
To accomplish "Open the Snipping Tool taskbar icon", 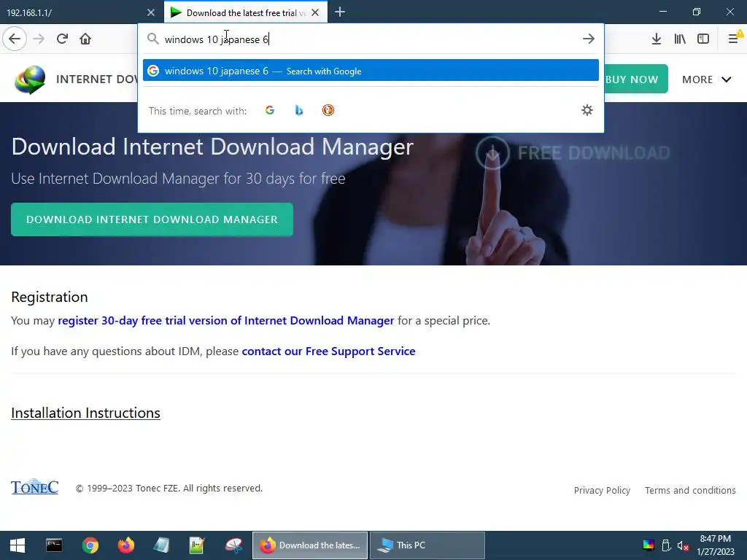I will pos(234,545).
